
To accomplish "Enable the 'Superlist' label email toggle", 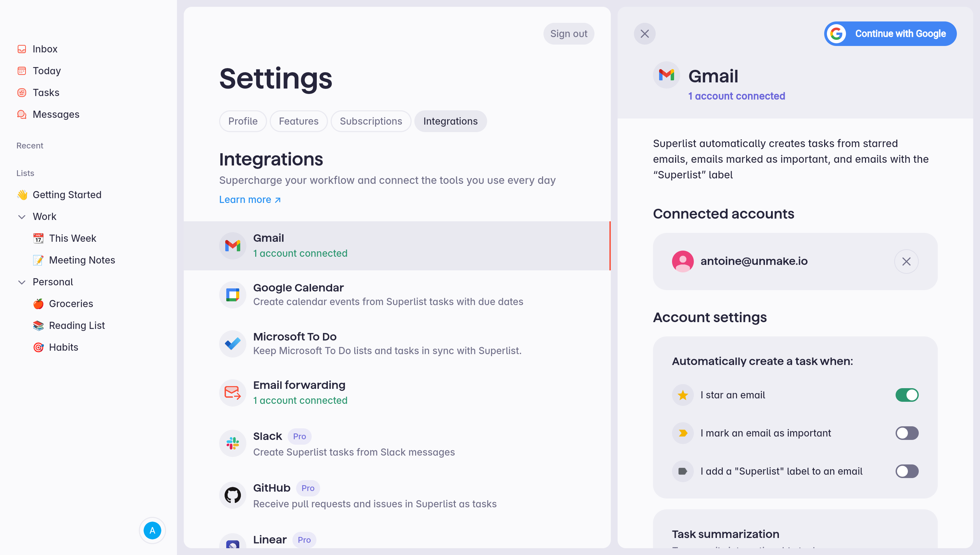I will click(907, 471).
